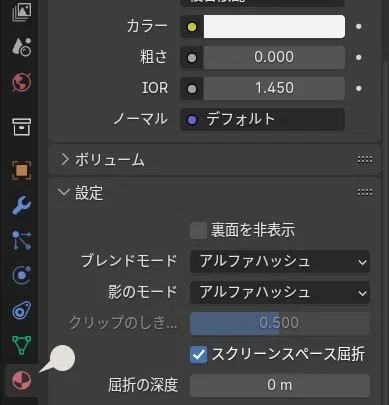The image size is (389, 405).
Task: Click the IOR value field 1.450
Action: point(274,88)
